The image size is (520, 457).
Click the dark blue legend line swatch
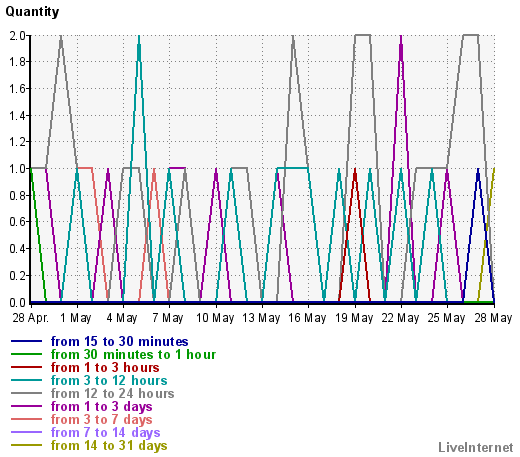tap(26, 341)
